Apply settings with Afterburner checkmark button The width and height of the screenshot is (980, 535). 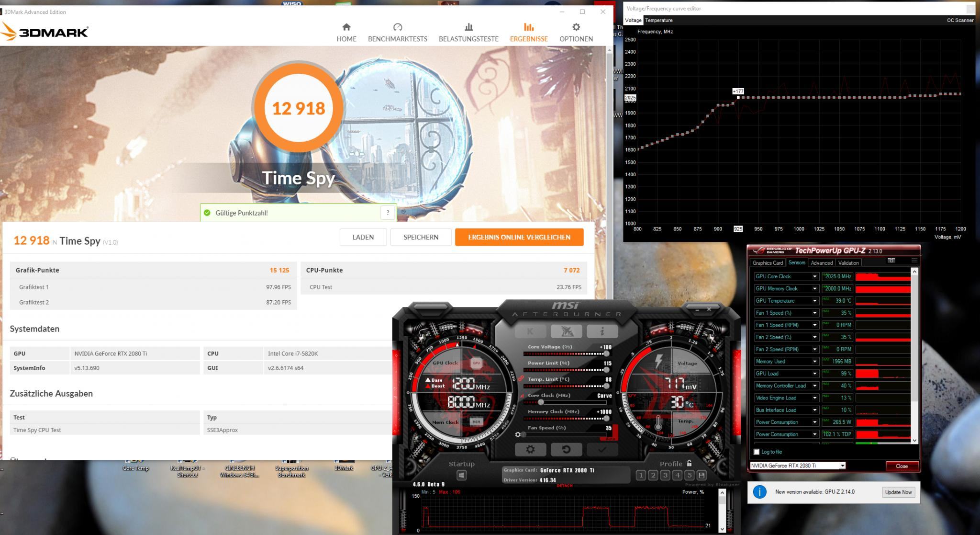(x=602, y=449)
